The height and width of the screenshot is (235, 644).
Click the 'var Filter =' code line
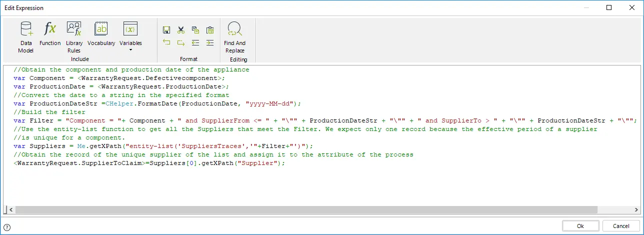tap(325, 120)
